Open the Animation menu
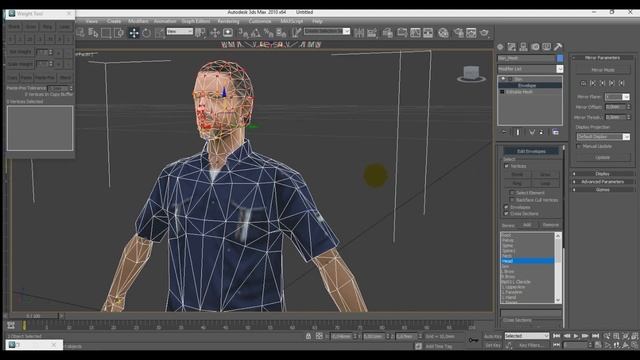The height and width of the screenshot is (360, 640). [x=165, y=21]
